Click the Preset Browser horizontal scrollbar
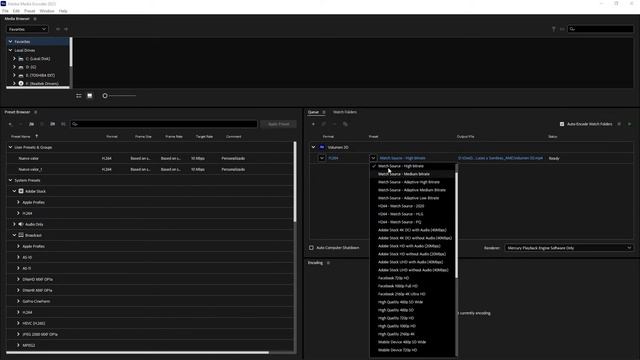The height and width of the screenshot is (360, 640). [138, 353]
